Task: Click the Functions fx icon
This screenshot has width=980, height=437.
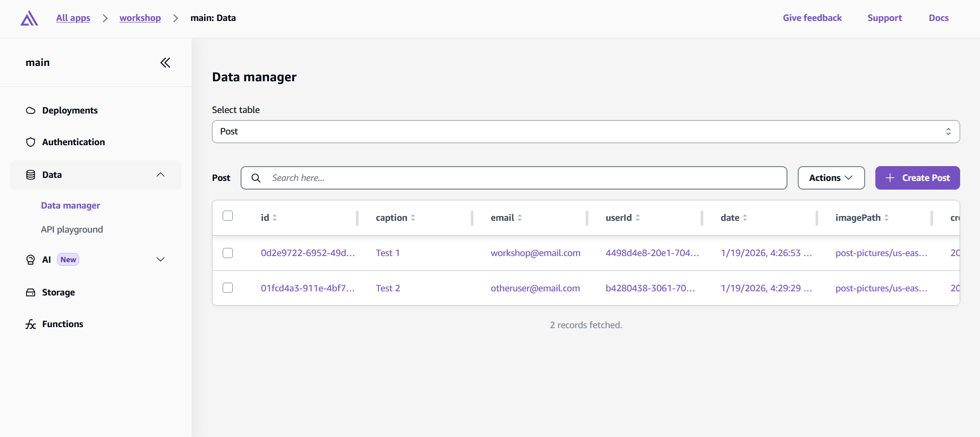Action: tap(31, 324)
